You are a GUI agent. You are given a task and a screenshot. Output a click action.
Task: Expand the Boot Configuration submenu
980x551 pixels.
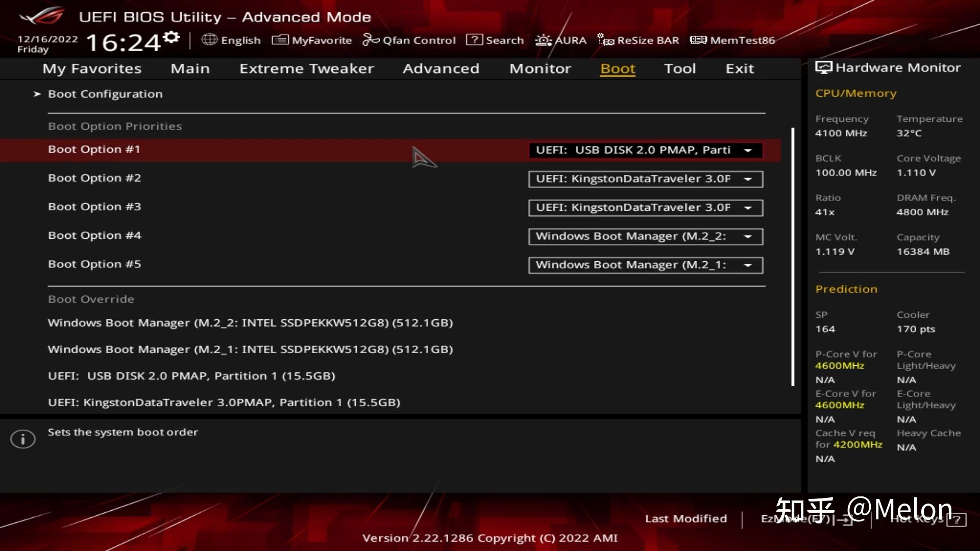click(x=105, y=94)
